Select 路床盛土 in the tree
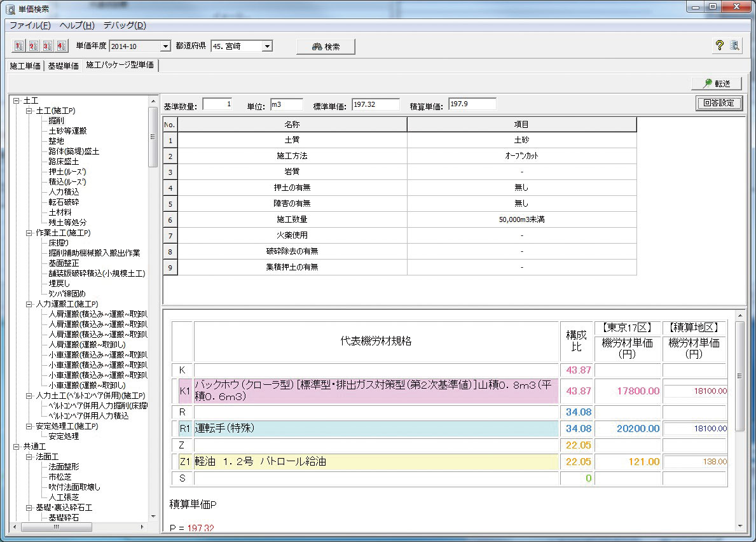Image resolution: width=756 pixels, height=542 pixels. pyautogui.click(x=64, y=162)
